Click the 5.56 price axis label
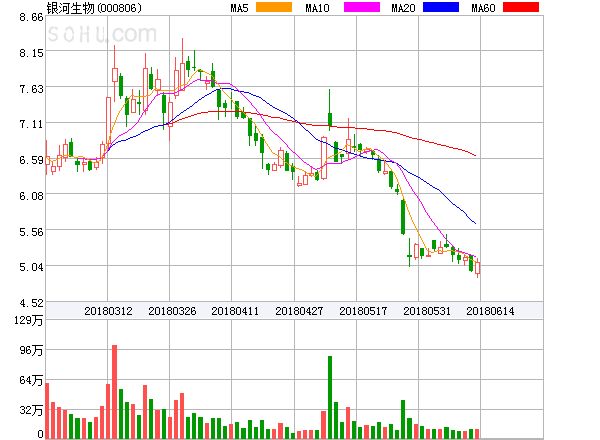 (x=31, y=232)
